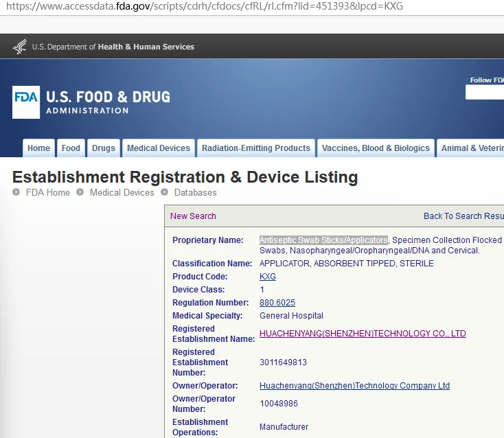
Task: Click the Manufacturer operations value
Action: tap(284, 427)
